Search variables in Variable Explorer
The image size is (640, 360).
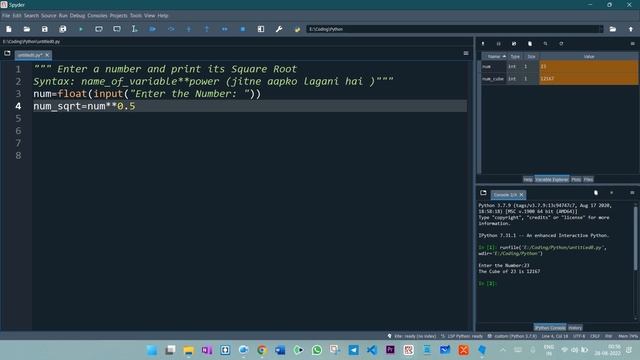point(545,44)
